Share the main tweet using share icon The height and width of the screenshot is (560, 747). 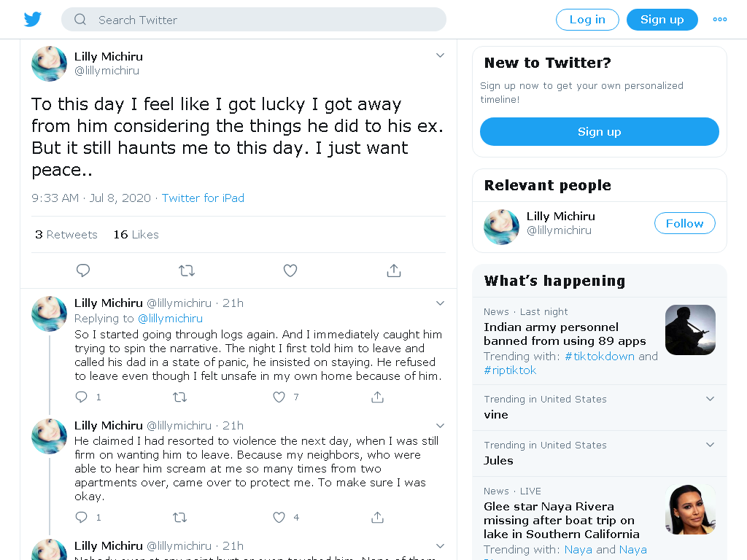pyautogui.click(x=393, y=271)
